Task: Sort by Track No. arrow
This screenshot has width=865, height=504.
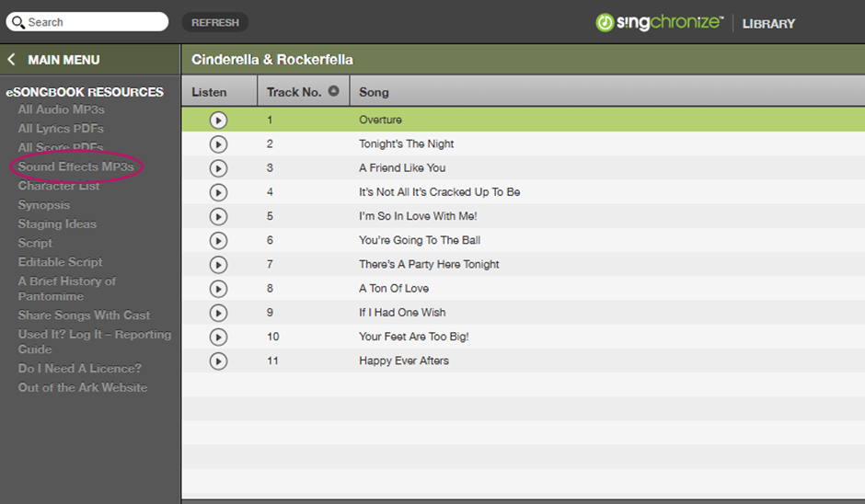Action: click(333, 91)
